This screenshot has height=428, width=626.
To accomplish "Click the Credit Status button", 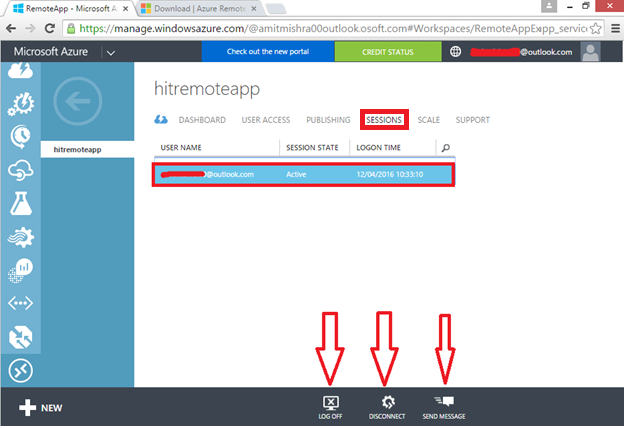I will click(x=388, y=52).
